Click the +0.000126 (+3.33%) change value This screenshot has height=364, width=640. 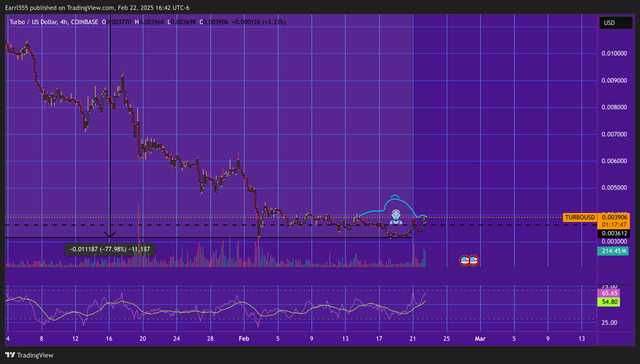coord(259,22)
